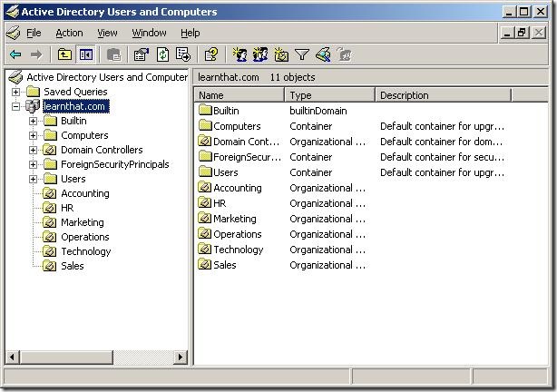Screen dimensions: 557x392
Task: Open Filter Options funnel icon
Action: tap(302, 54)
